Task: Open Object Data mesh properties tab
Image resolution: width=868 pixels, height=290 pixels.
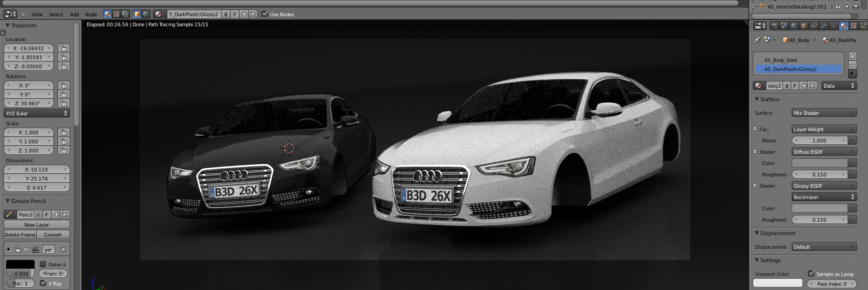Action: coord(834,26)
